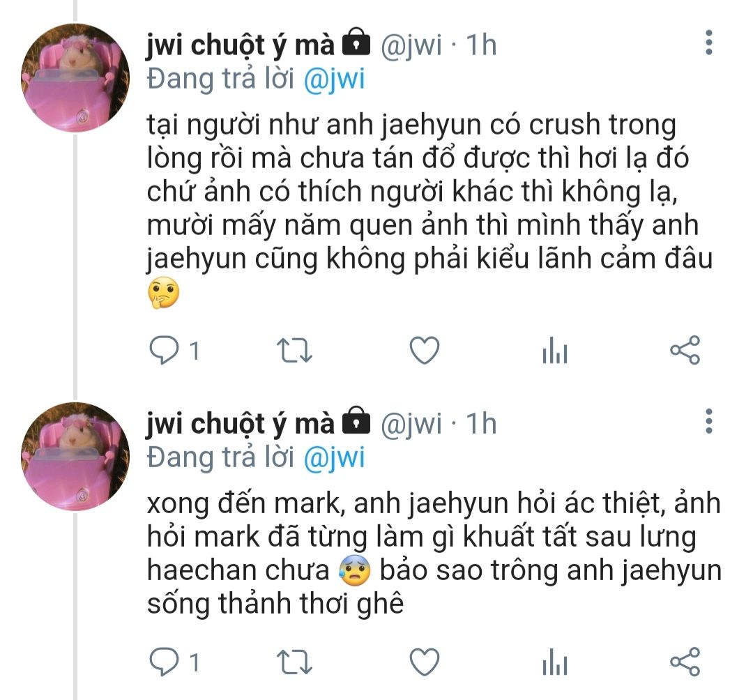Viewport: 753px width, 700px height.
Task: Open more options menu on first tweet
Action: [x=709, y=43]
